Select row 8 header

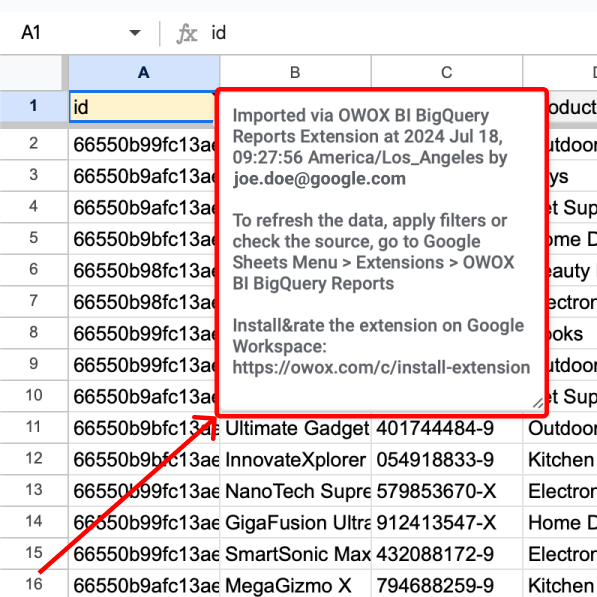[x=34, y=333]
